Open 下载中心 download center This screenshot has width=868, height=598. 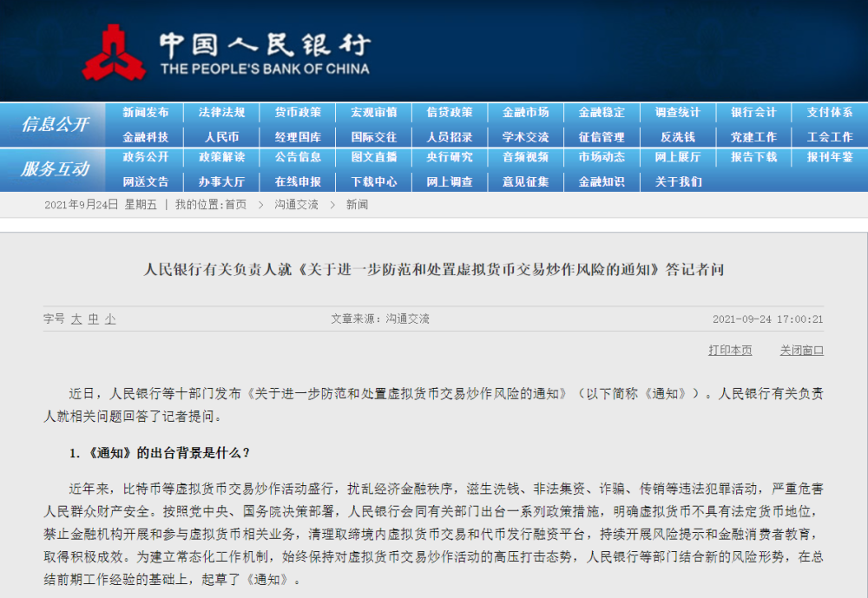point(373,182)
